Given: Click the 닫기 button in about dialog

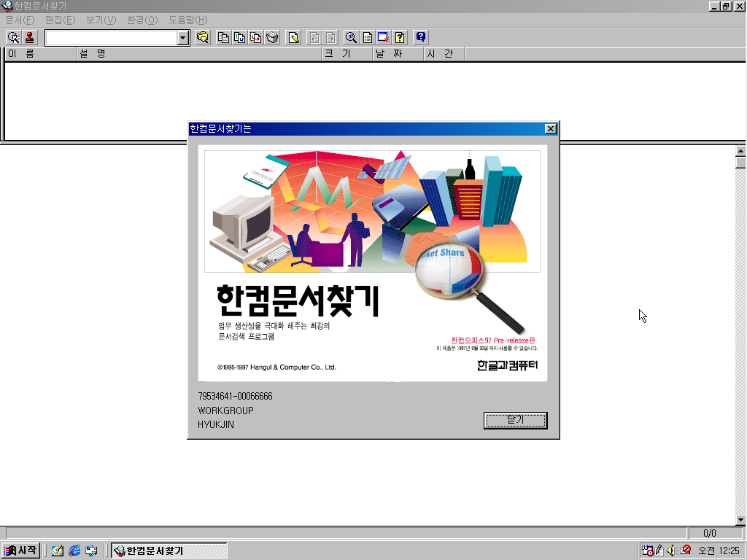Looking at the screenshot, I should click(516, 421).
